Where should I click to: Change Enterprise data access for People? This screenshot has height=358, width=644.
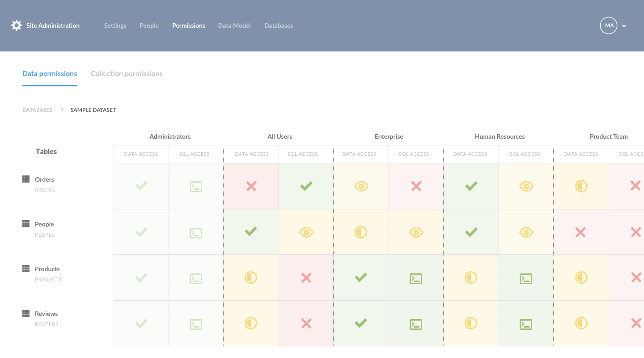pyautogui.click(x=361, y=232)
